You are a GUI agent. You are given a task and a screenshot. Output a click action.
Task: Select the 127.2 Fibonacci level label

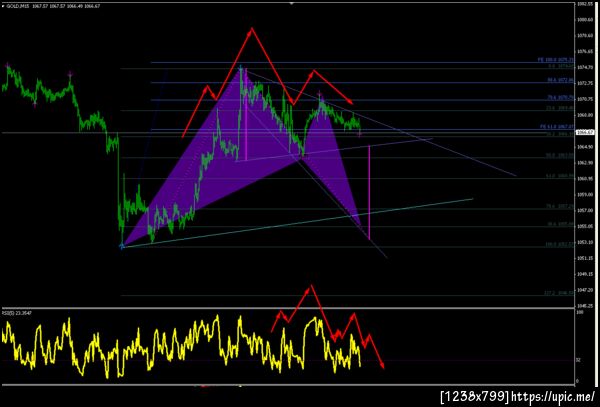click(559, 293)
